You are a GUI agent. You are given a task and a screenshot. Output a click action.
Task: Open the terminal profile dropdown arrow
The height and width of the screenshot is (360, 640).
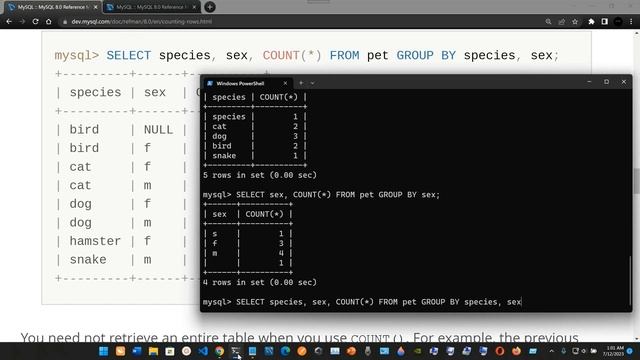point(313,83)
